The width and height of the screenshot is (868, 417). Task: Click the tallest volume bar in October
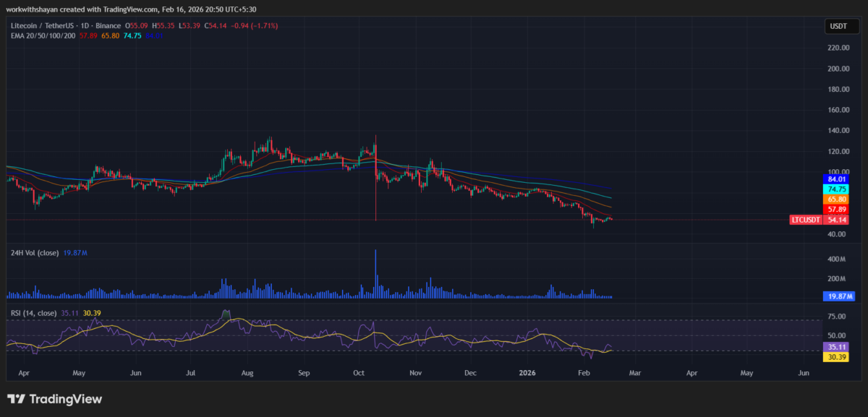point(375,273)
